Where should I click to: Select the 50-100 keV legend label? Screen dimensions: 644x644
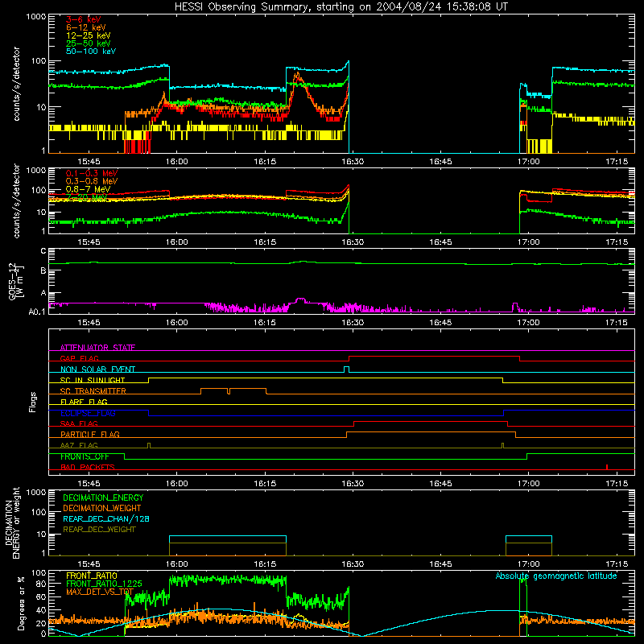coord(90,52)
